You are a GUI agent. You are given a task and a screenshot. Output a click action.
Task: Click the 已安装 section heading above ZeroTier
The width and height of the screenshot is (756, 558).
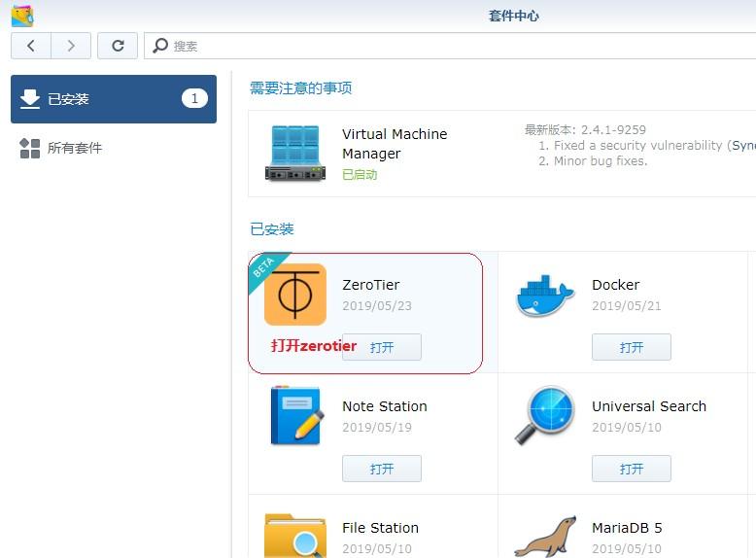point(272,228)
